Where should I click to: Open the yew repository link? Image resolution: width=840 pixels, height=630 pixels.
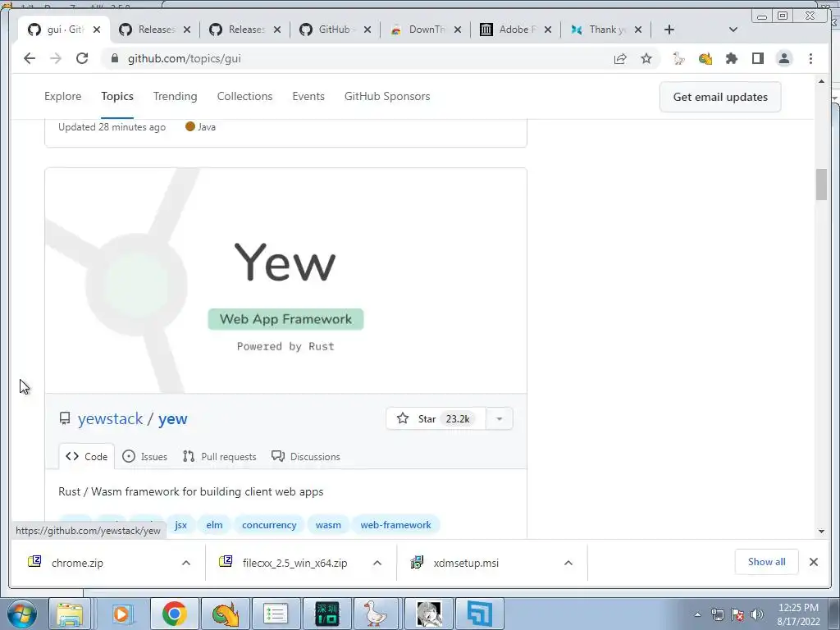coord(172,419)
